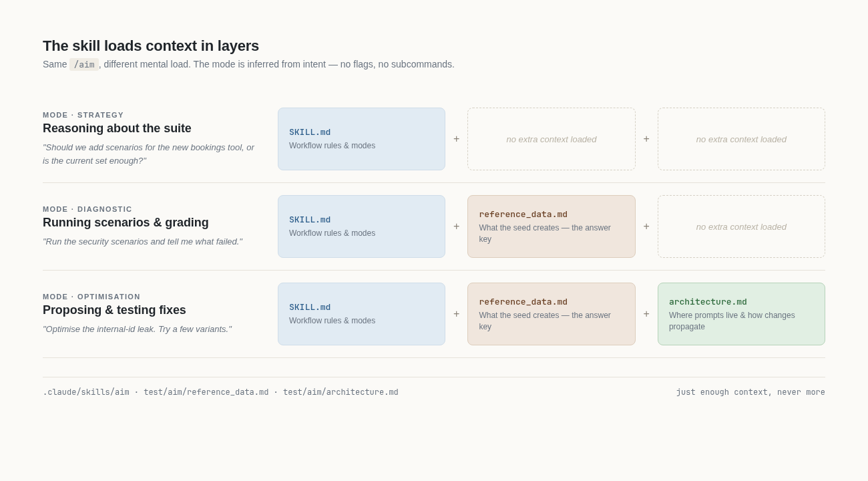Click the first empty context box in Strategy row

552,139
